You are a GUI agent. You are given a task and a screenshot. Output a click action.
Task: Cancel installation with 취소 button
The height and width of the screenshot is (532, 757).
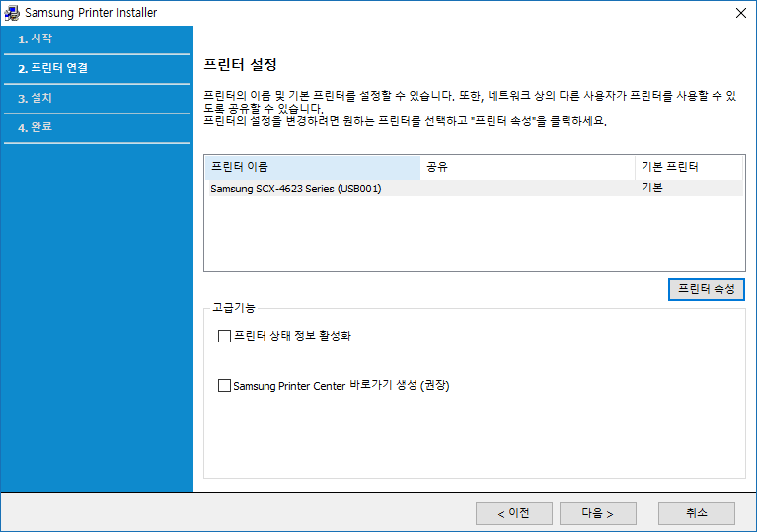point(697,513)
